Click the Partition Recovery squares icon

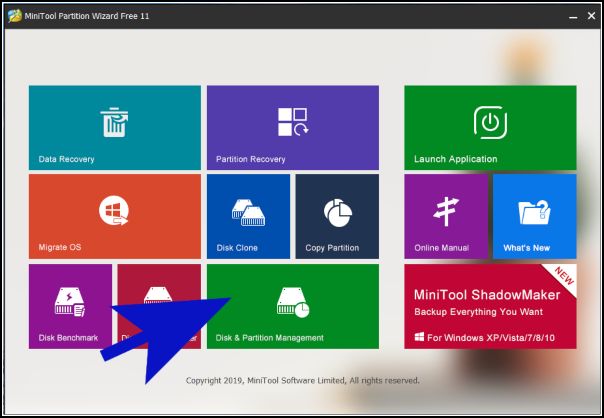[293, 122]
